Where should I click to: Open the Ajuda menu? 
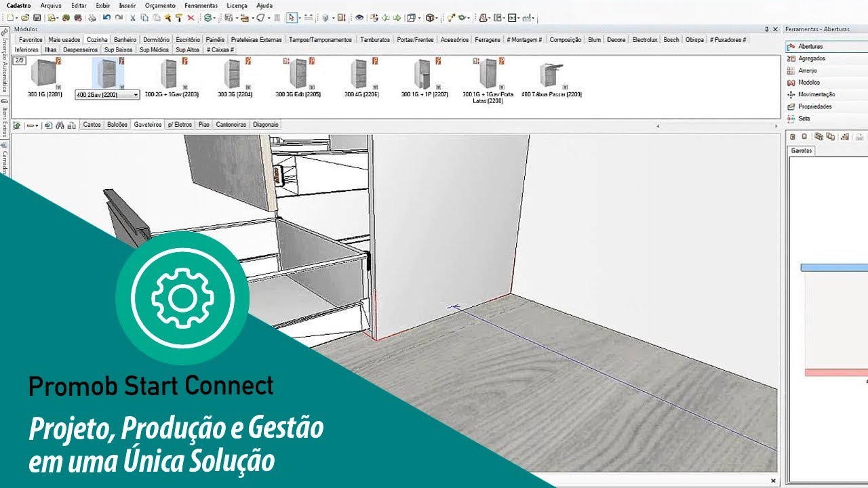(264, 5)
